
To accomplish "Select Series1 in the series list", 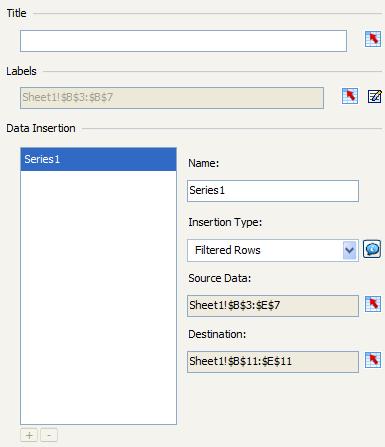I will click(x=98, y=159).
